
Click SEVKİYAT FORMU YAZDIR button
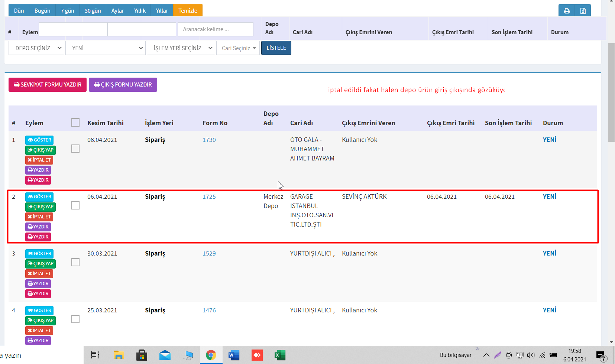point(48,85)
